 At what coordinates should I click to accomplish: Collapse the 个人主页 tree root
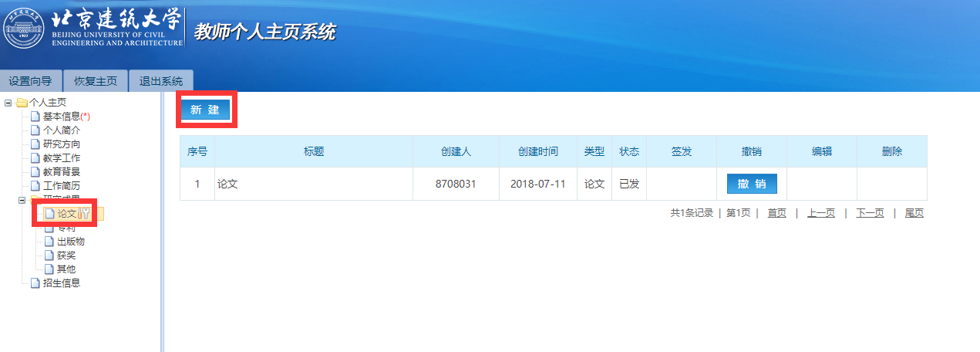tap(8, 103)
